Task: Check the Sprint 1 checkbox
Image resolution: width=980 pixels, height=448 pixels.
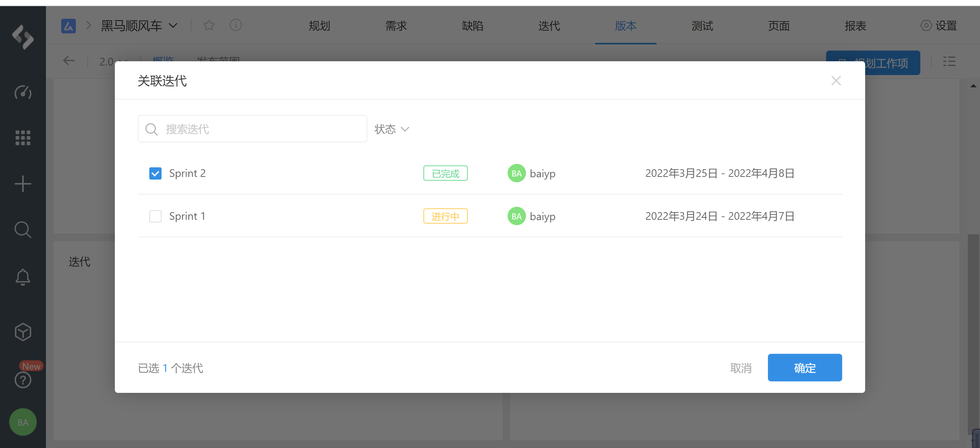Action: (x=155, y=216)
